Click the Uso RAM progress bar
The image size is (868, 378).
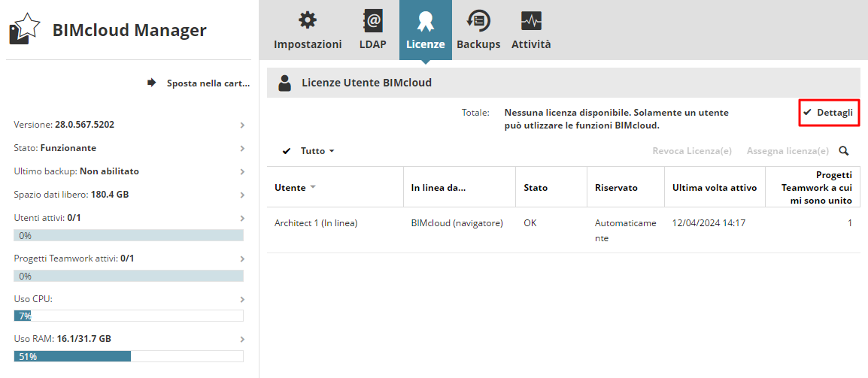click(129, 356)
